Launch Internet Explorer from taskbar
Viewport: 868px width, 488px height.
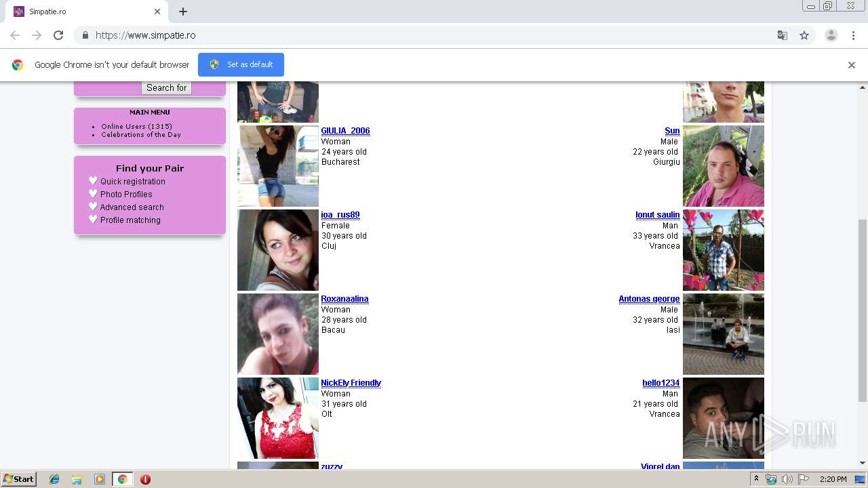pyautogui.click(x=54, y=479)
